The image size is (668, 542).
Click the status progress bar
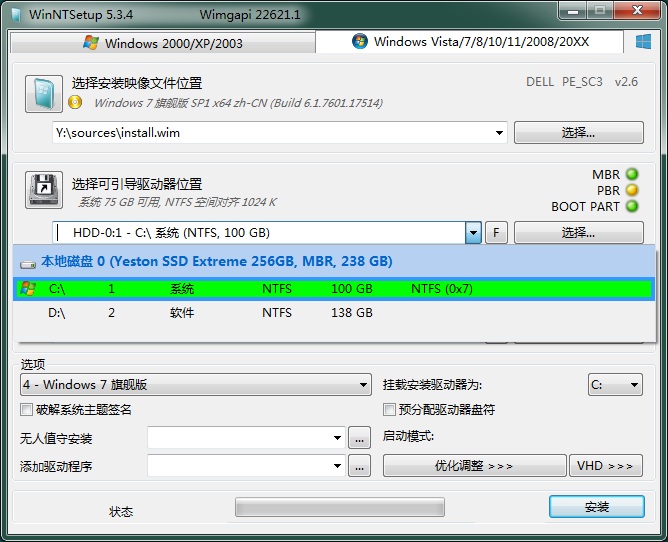(x=340, y=508)
